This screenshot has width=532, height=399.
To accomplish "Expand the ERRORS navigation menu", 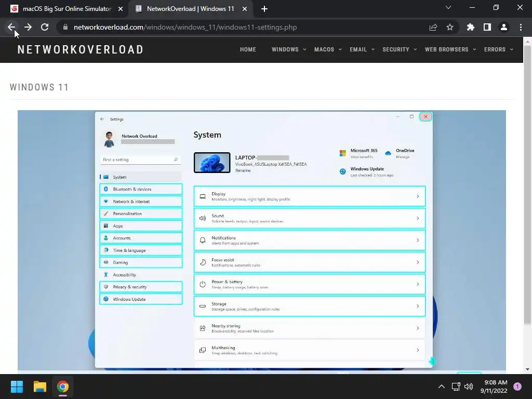I will (498, 49).
